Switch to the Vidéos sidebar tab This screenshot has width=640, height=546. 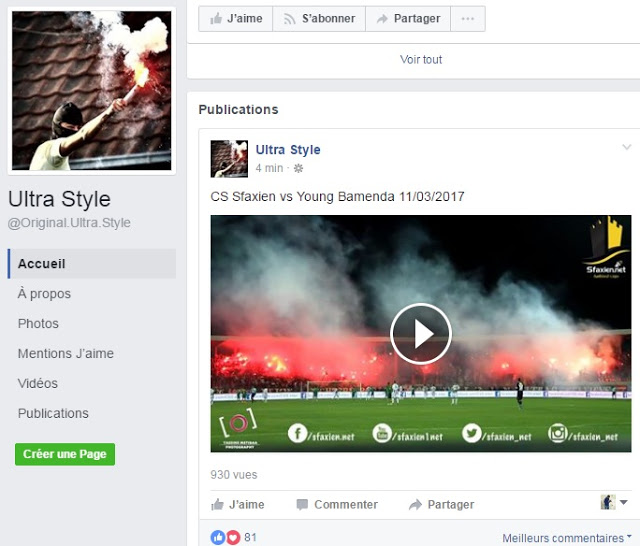(38, 383)
